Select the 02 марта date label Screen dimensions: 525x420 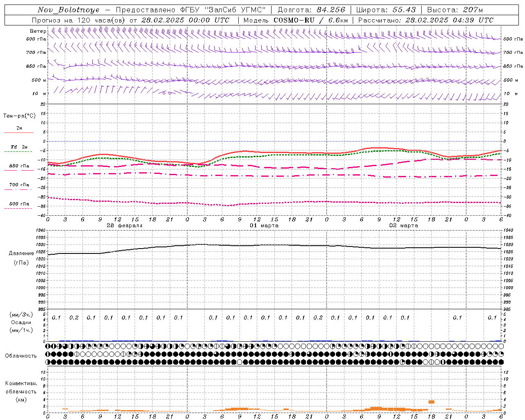404,226
